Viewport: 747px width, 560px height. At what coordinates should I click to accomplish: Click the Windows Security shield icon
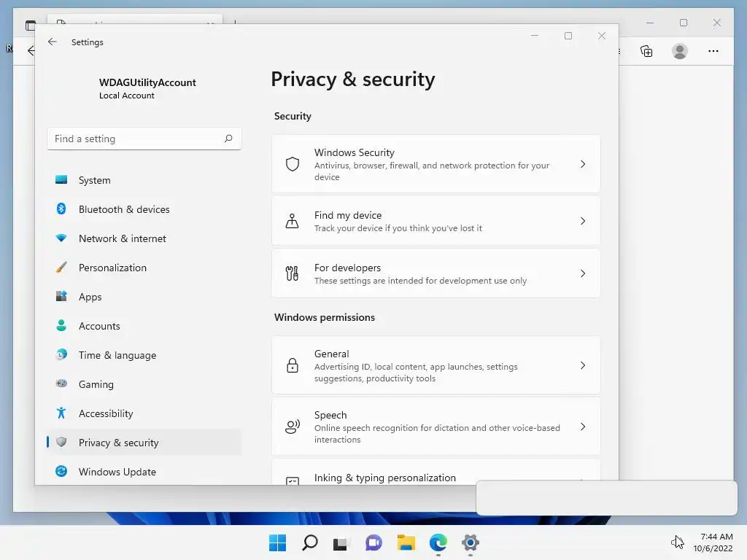pyautogui.click(x=293, y=164)
